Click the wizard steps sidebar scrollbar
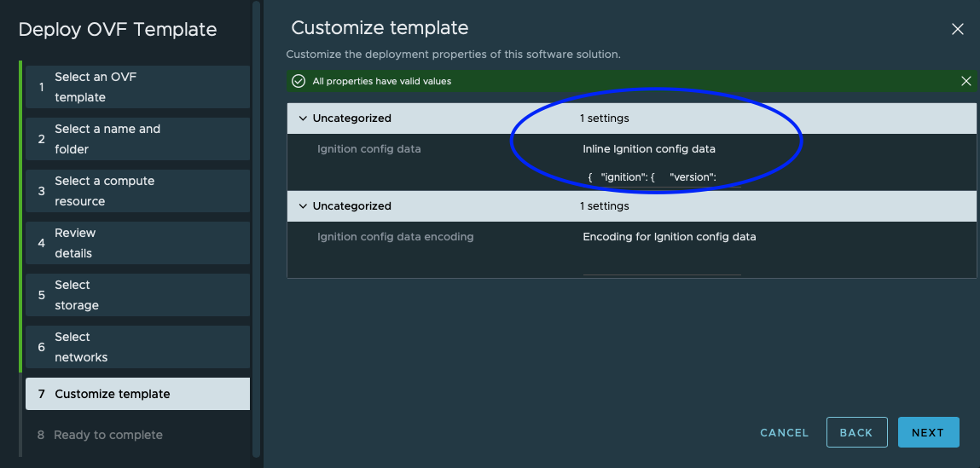This screenshot has height=468, width=980. click(x=257, y=230)
